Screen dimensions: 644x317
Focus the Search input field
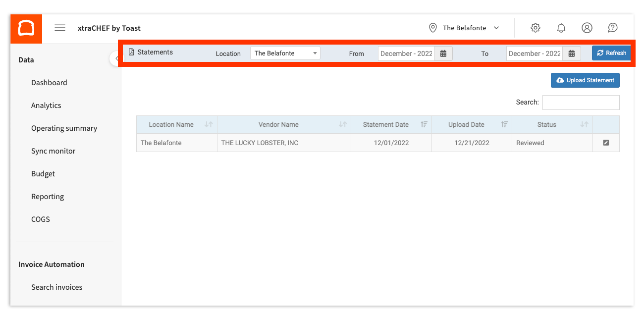click(581, 103)
